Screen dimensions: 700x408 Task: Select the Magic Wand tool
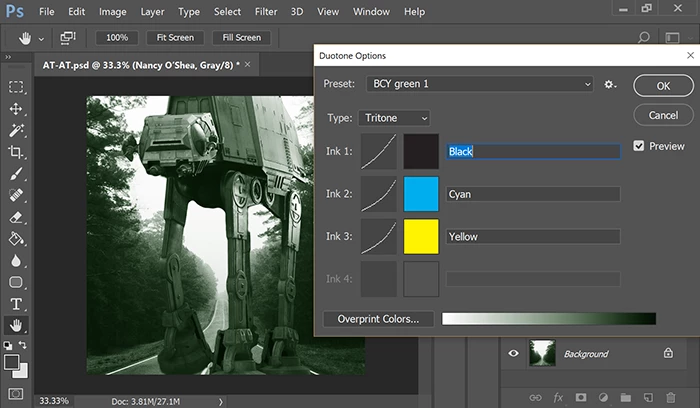click(16, 130)
